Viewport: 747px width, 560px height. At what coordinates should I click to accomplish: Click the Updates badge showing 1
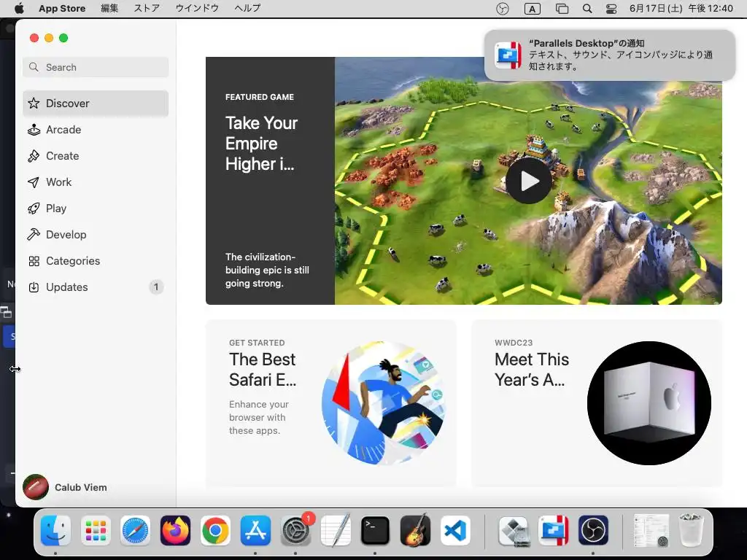[156, 287]
